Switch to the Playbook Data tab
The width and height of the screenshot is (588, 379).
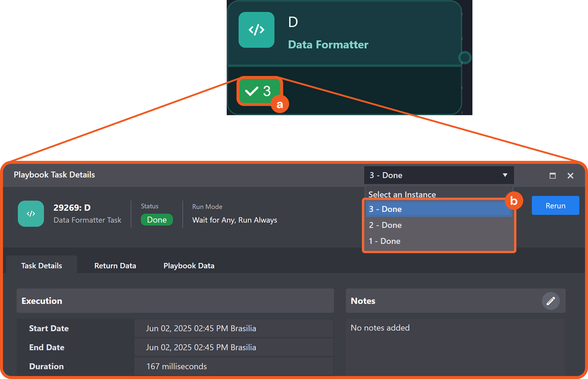tap(189, 266)
